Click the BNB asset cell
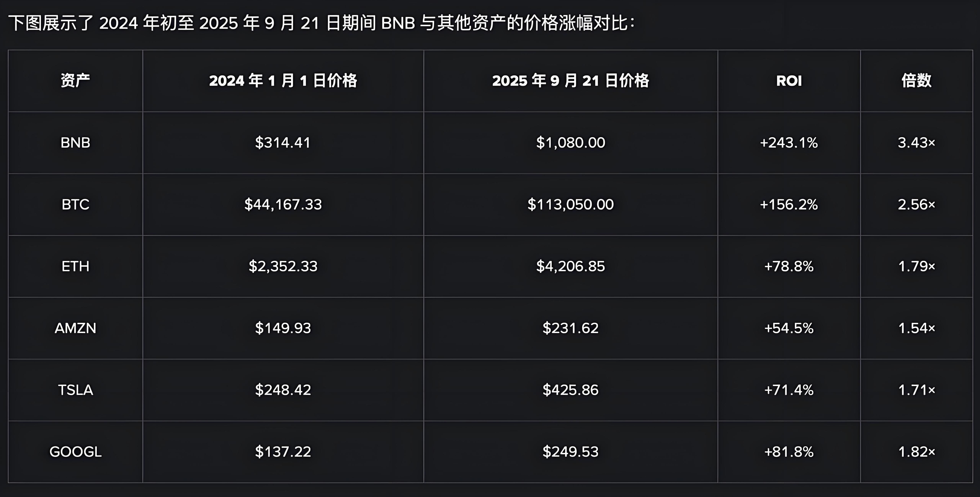Image resolution: width=980 pixels, height=497 pixels. [x=75, y=143]
